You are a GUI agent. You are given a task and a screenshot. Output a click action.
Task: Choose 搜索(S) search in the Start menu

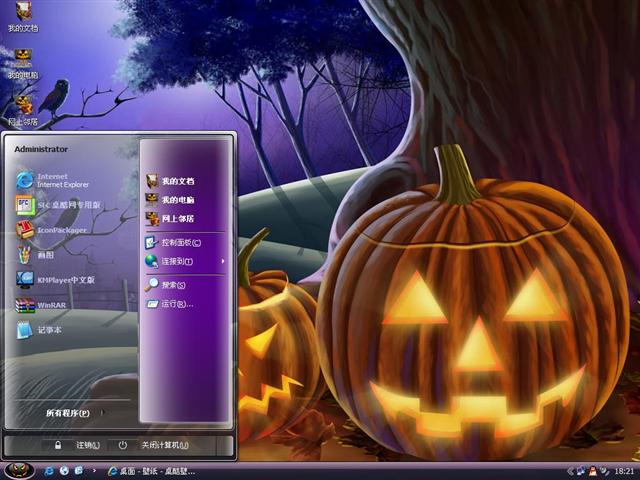(x=172, y=285)
